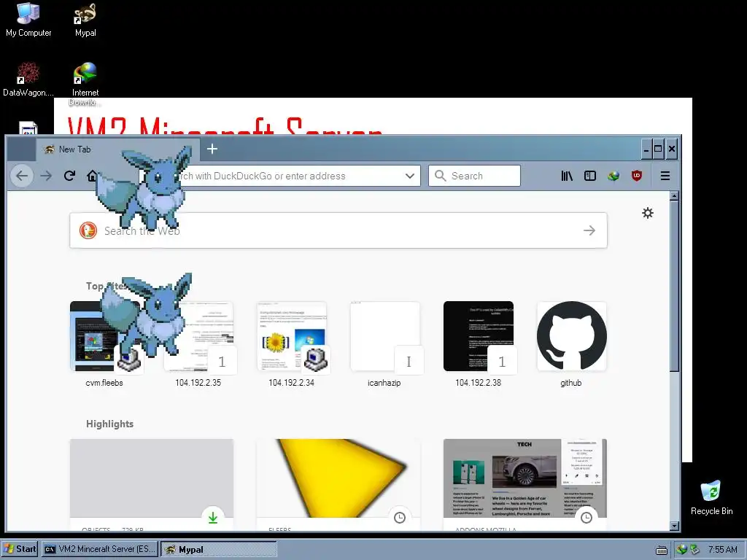
Task: Open DataWagon desktop shortcut
Action: tap(28, 79)
